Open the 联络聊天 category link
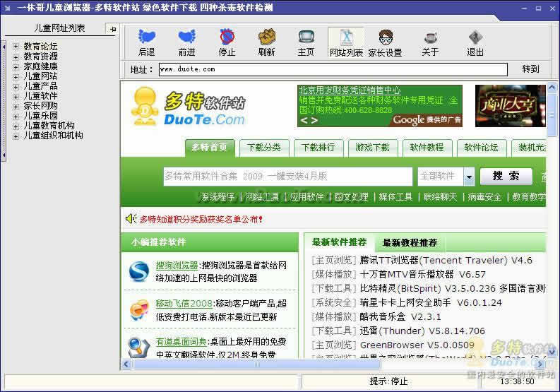Viewport: 560px width, 392px height. (440, 197)
